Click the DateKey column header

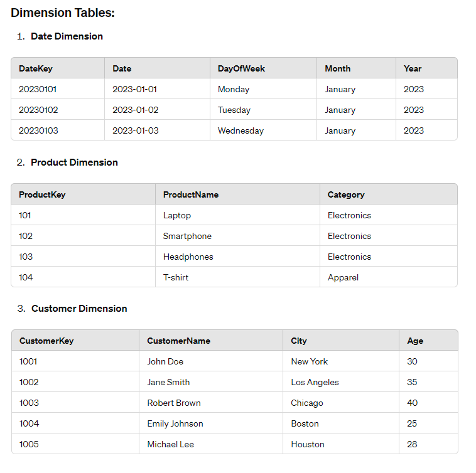pyautogui.click(x=36, y=68)
